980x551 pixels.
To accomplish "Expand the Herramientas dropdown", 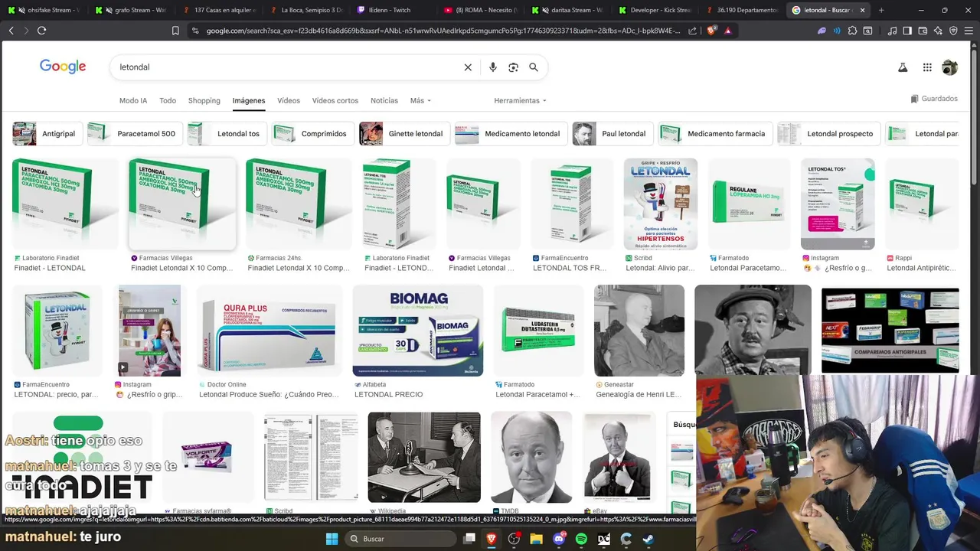I will click(521, 100).
